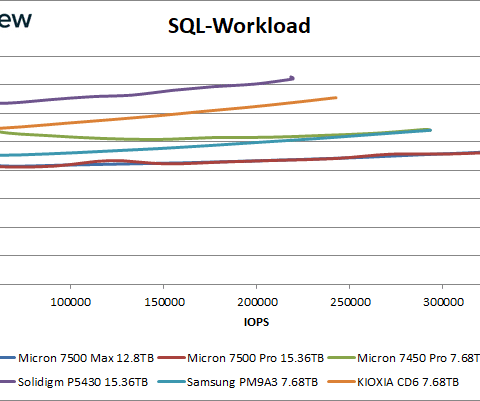The height and width of the screenshot is (401, 480).
Task: Select the 250000 axis label
Action: (350, 302)
